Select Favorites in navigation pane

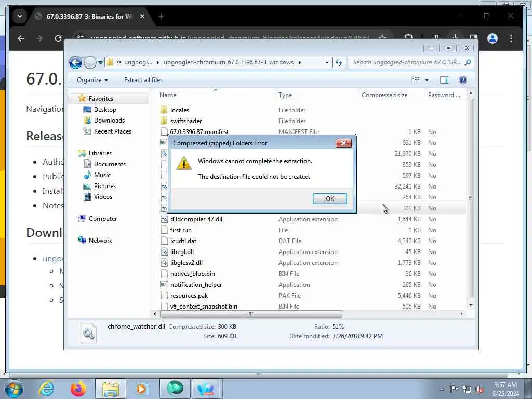coord(101,99)
